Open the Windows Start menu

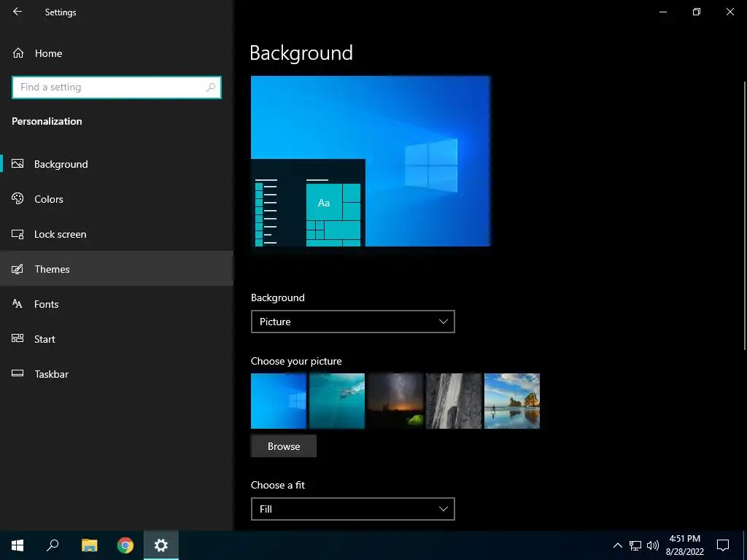[18, 545]
